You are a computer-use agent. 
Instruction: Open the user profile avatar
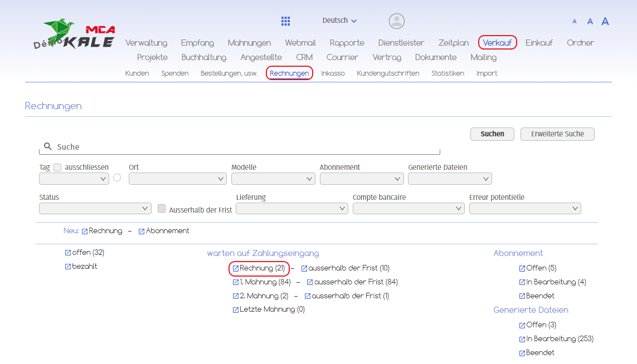pos(396,21)
